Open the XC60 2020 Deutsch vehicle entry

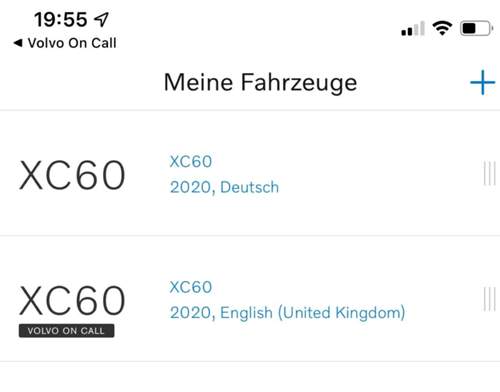click(x=250, y=173)
